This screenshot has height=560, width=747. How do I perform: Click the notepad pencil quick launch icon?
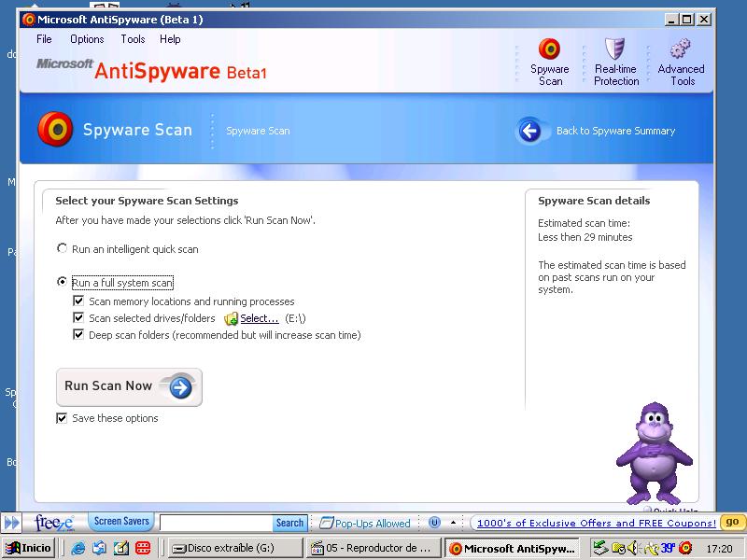[121, 549]
